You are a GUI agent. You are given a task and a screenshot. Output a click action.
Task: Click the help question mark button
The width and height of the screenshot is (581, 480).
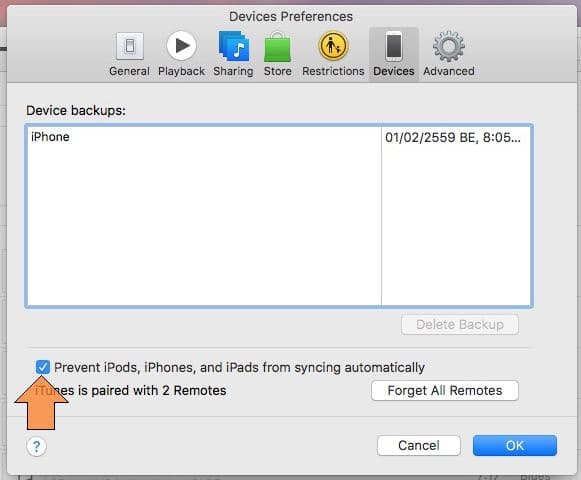[x=36, y=446]
